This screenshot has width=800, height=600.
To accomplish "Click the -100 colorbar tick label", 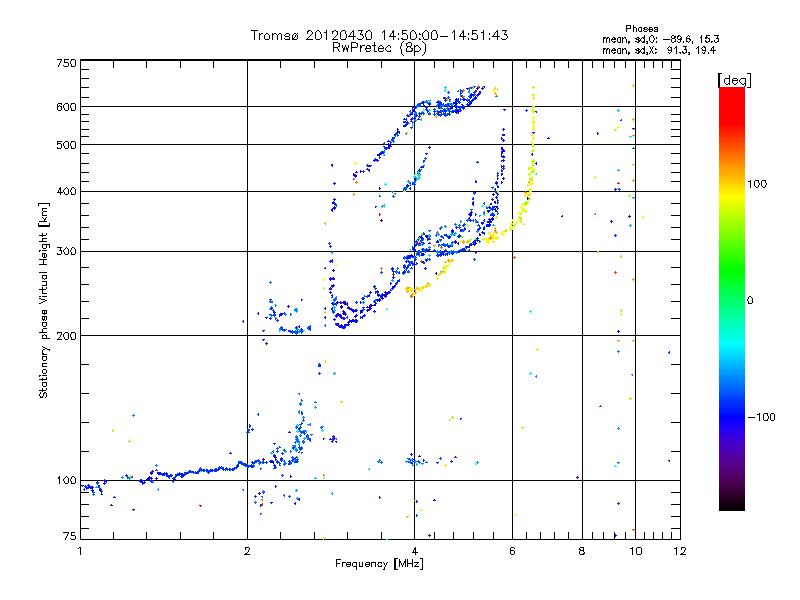I will [761, 417].
